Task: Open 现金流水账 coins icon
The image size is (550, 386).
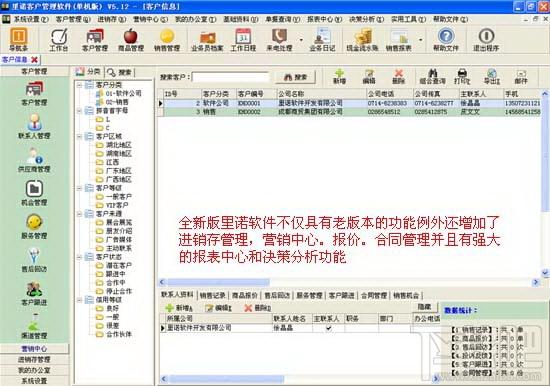Action: click(362, 40)
